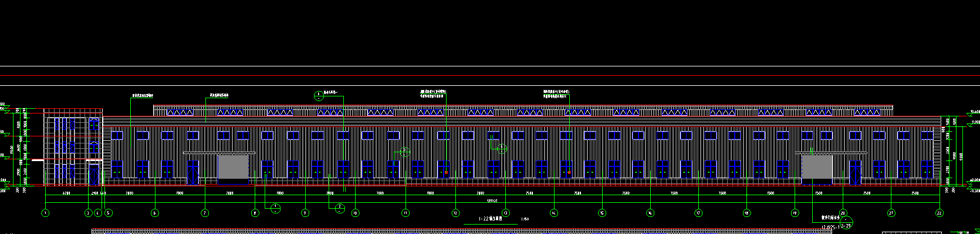Select axis bubble number 1
Viewport: 980px width, 234px height.
(x=45, y=213)
